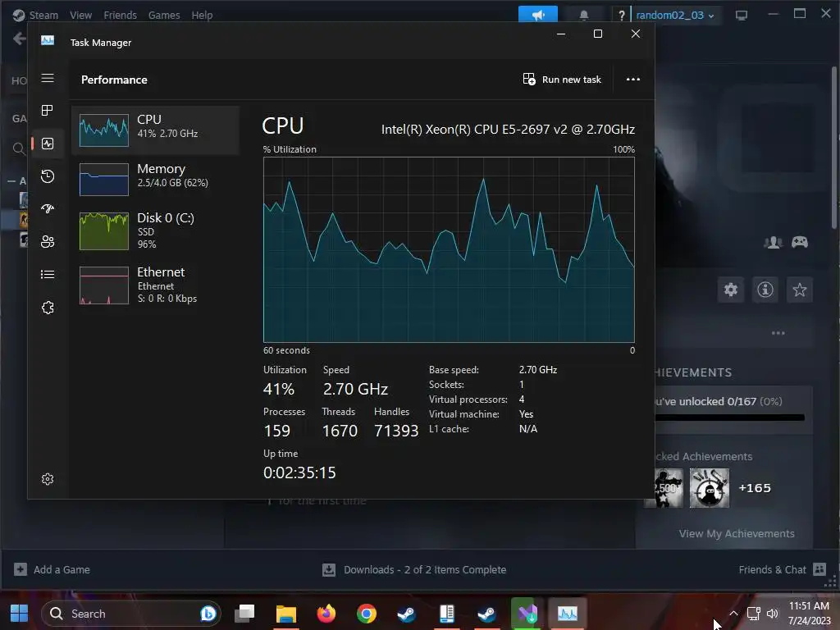Open the three-dot more options menu

pyautogui.click(x=633, y=80)
